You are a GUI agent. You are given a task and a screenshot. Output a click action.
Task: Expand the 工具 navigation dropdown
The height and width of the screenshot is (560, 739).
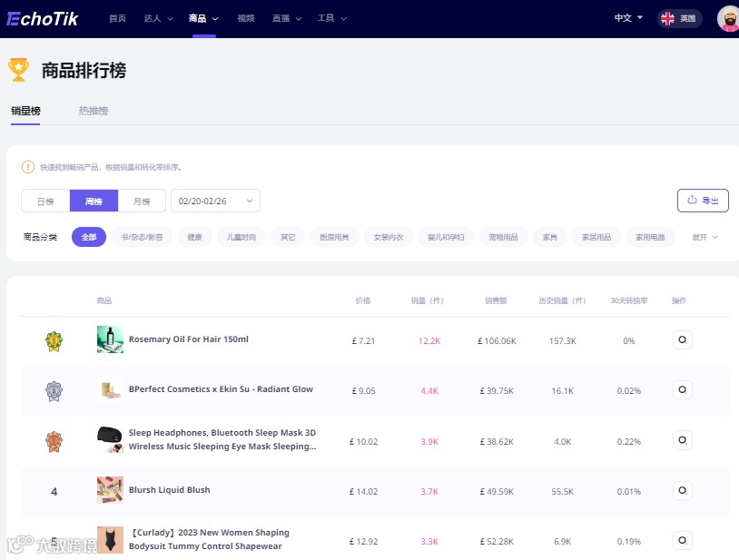tap(331, 18)
